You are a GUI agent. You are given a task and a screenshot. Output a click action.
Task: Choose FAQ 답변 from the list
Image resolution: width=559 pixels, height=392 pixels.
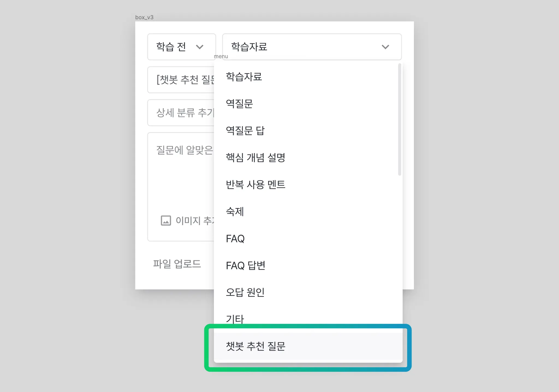click(246, 265)
